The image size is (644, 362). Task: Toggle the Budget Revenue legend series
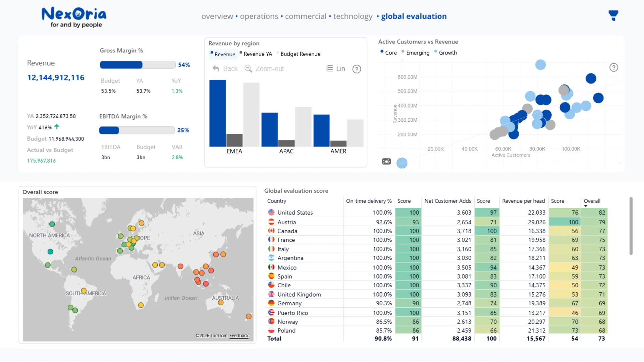300,54
